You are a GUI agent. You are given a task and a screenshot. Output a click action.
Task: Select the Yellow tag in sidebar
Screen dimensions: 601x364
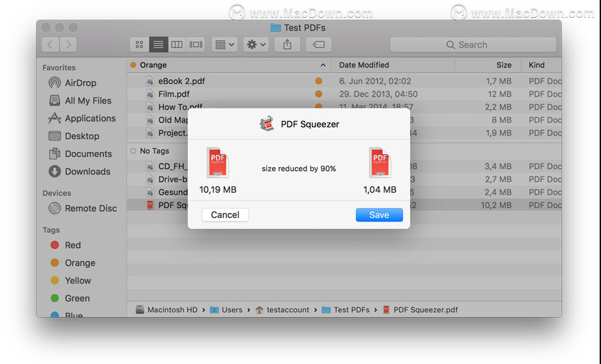pos(71,280)
